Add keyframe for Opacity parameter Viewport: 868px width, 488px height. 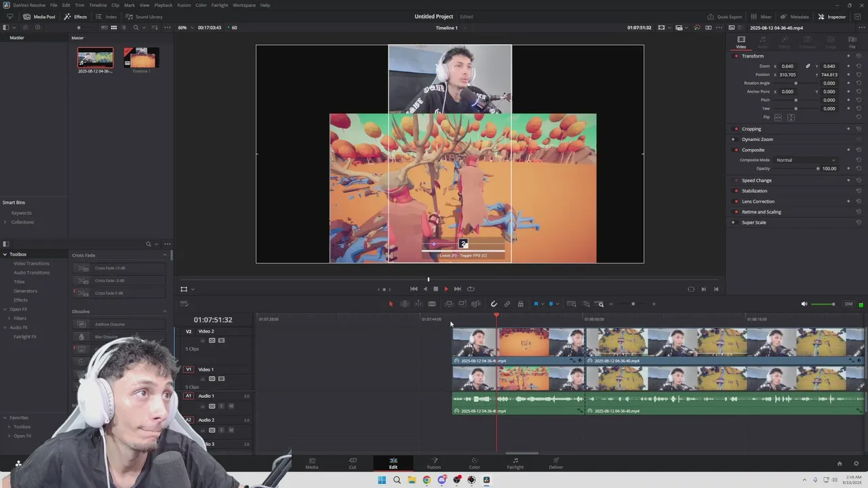pyautogui.click(x=848, y=168)
